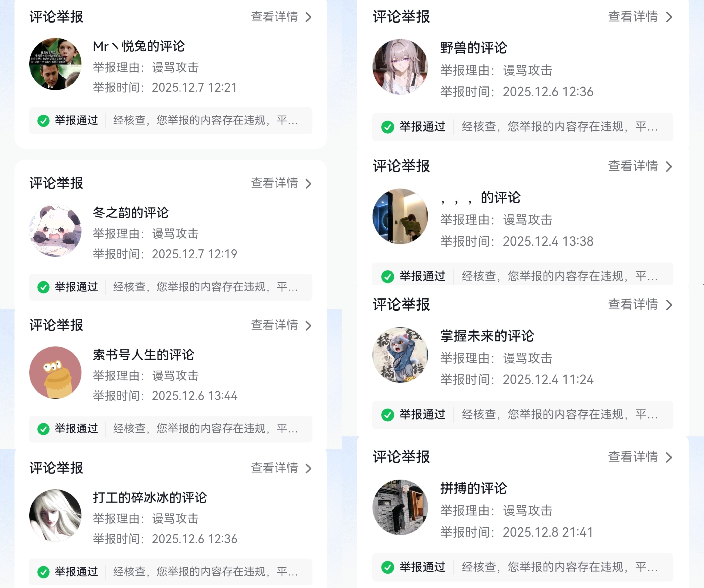Click green check icon on 拼搏 report
This screenshot has width=704, height=588.
tap(388, 567)
